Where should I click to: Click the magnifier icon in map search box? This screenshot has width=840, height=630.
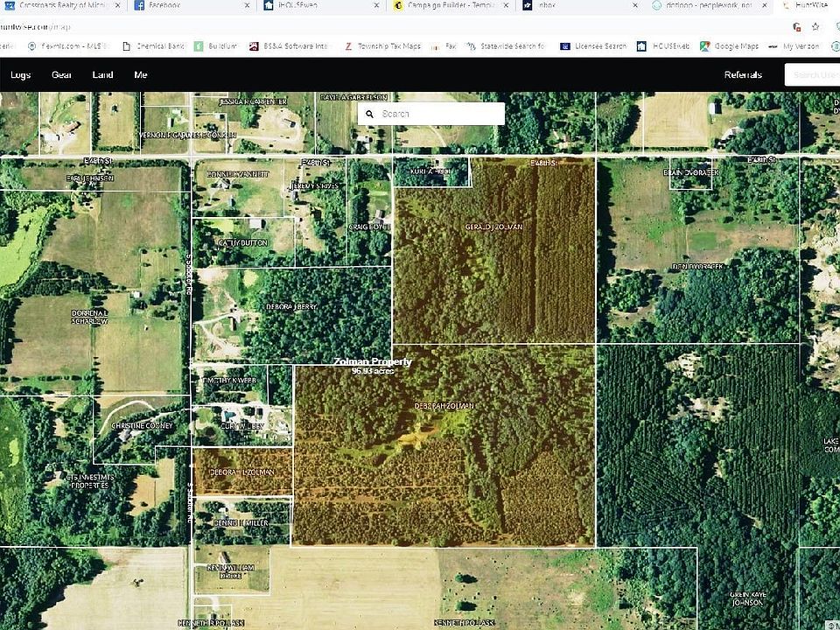370,114
